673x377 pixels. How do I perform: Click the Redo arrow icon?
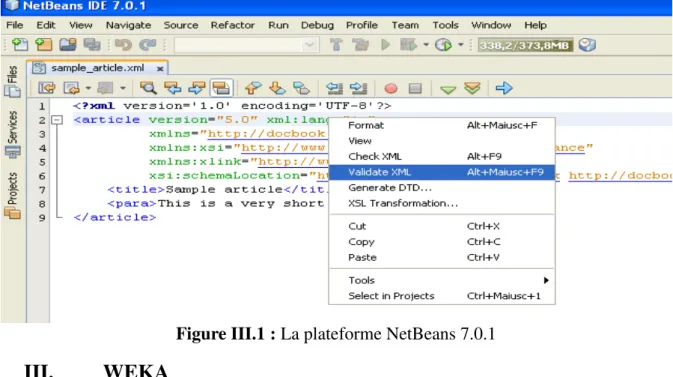[x=148, y=45]
